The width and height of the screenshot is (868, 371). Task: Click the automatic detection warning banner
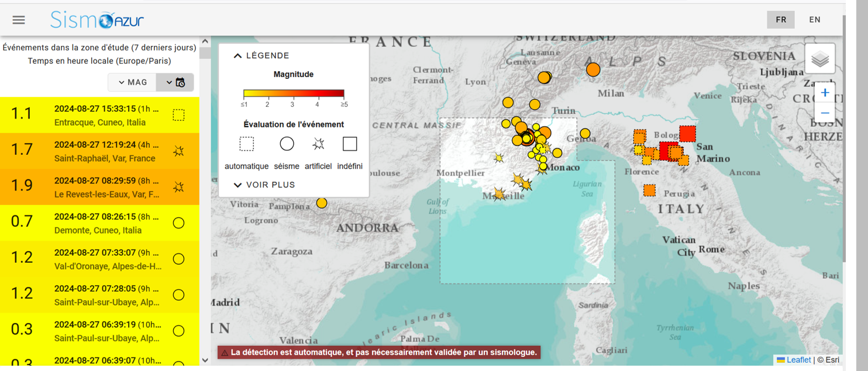coord(378,352)
